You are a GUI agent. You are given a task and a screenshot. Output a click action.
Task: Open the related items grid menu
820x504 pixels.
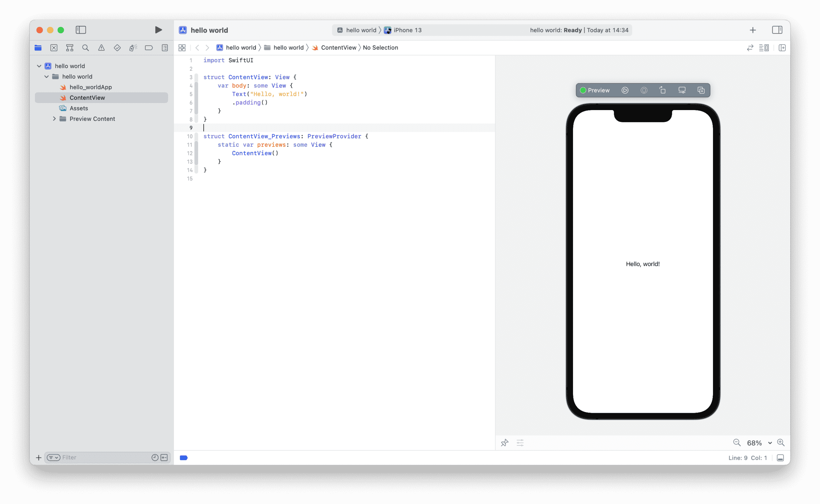tap(182, 48)
